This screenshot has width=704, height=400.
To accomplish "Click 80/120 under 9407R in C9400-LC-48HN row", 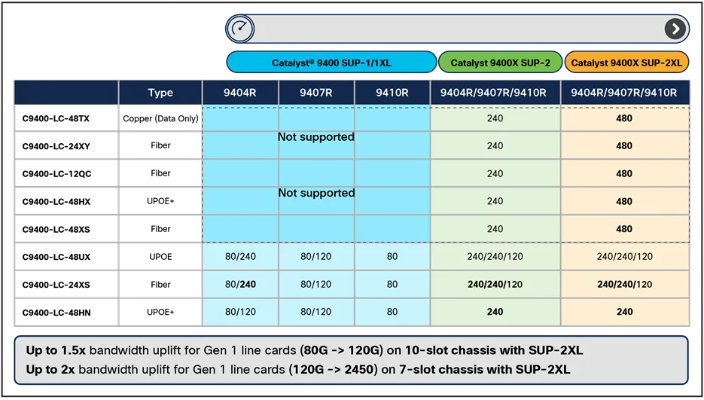I will click(x=316, y=312).
